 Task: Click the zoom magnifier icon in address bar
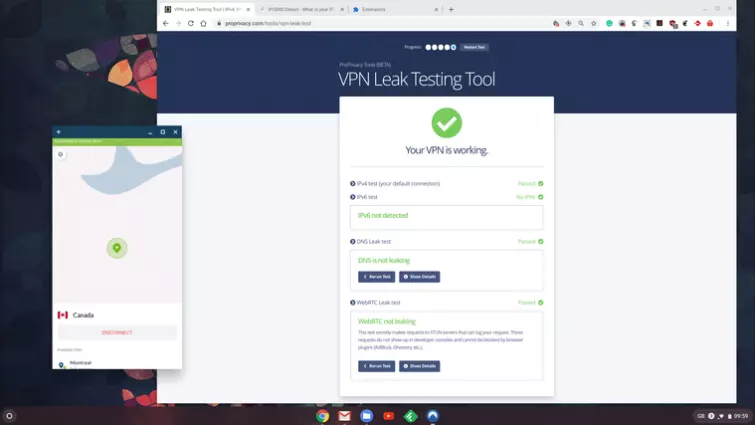click(581, 23)
